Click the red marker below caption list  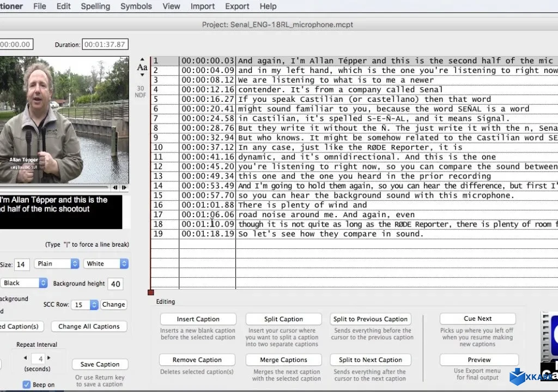point(151,292)
